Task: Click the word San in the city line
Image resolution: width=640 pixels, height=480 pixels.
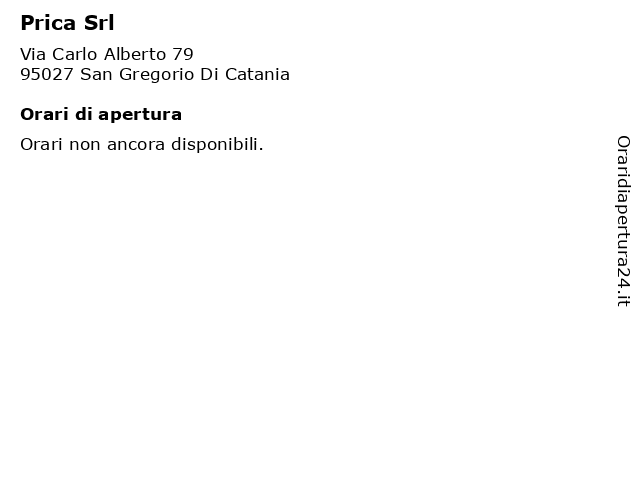Action: pos(96,75)
